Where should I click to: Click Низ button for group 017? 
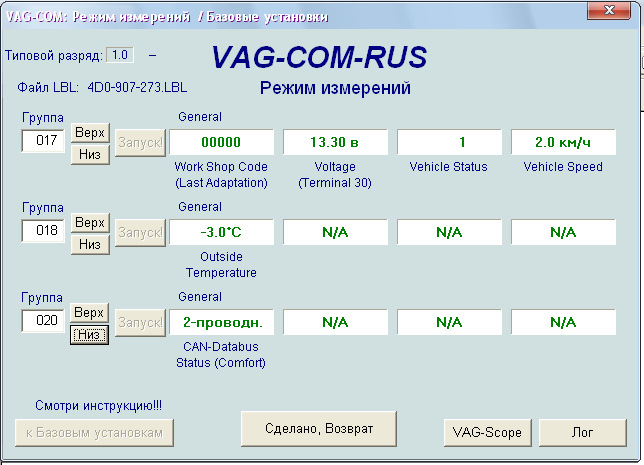(x=90, y=154)
